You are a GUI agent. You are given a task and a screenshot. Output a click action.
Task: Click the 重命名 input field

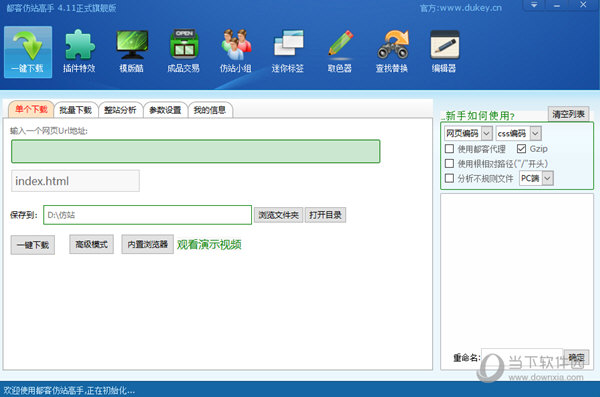tap(522, 358)
